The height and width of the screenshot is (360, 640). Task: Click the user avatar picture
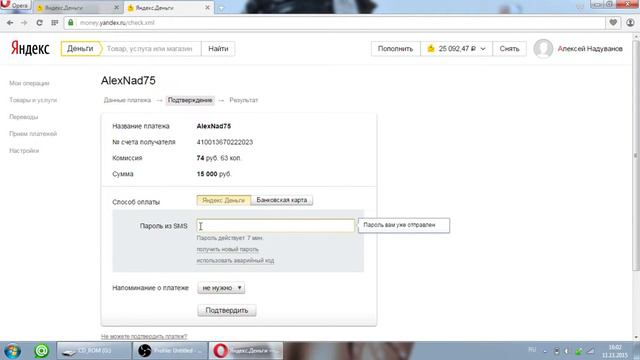543,49
